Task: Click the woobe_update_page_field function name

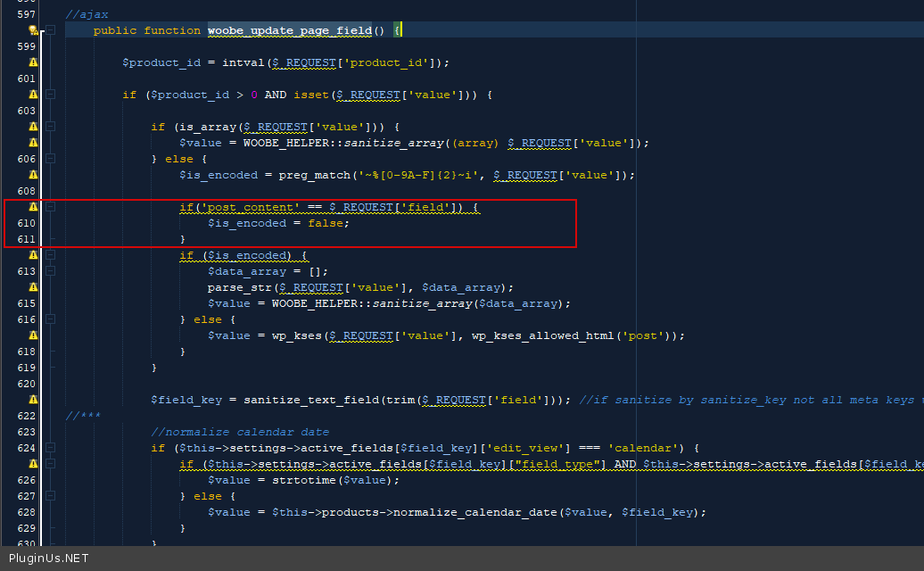Action: coord(289,30)
